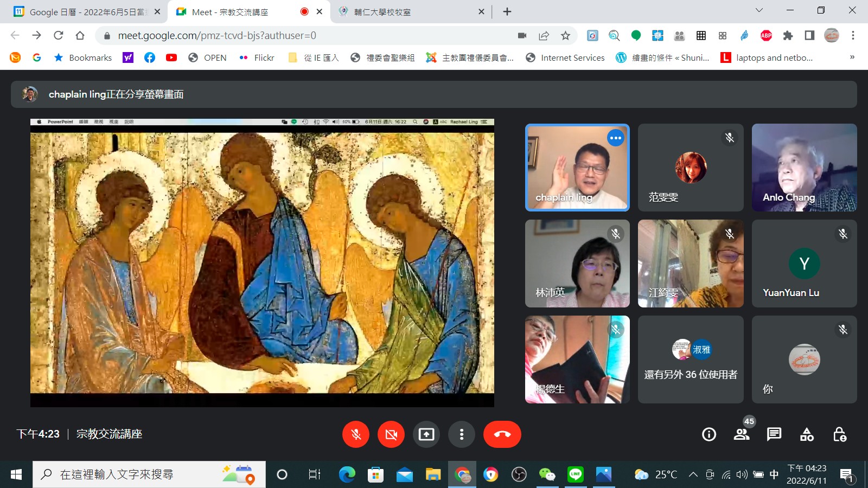Hang up with the red leave call button

(502, 434)
